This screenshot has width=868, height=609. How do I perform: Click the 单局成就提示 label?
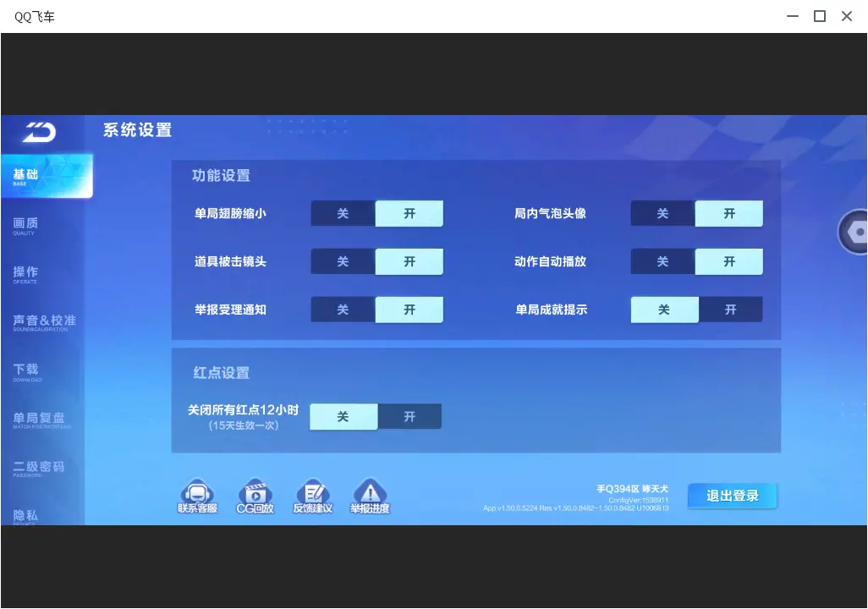pos(551,310)
